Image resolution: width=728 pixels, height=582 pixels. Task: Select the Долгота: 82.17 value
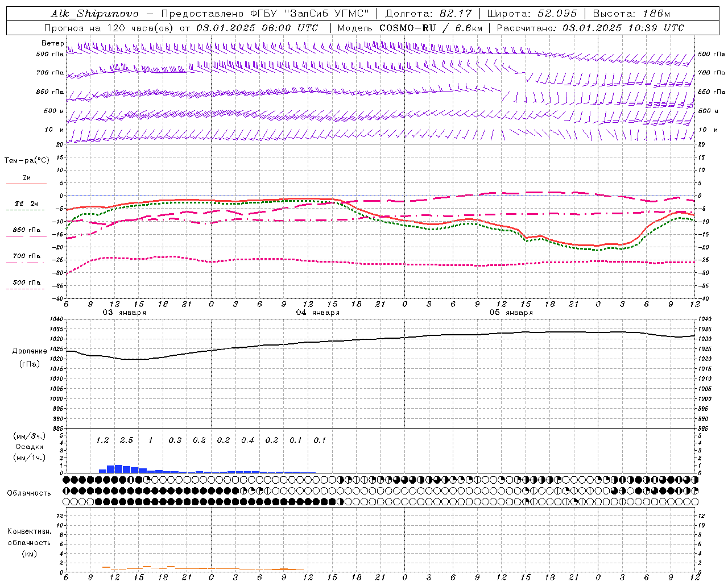click(429, 14)
